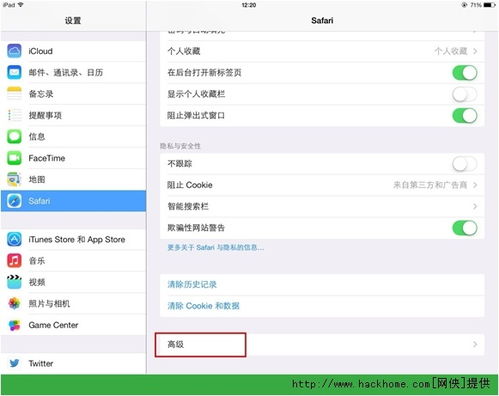Tap the 提醒事项 label

click(x=45, y=115)
